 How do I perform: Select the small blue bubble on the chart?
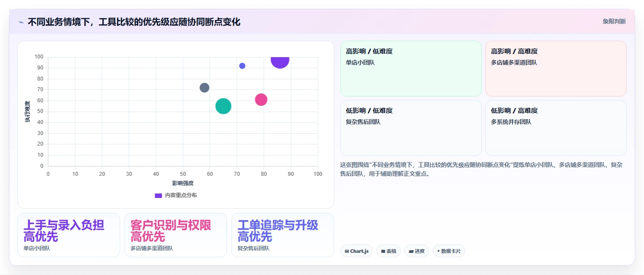pyautogui.click(x=242, y=66)
